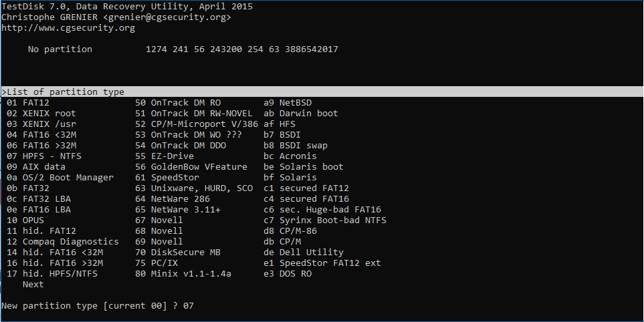Click the http://www.cgsecurity.org URL
Screen dimensions: 644x322
(68, 28)
